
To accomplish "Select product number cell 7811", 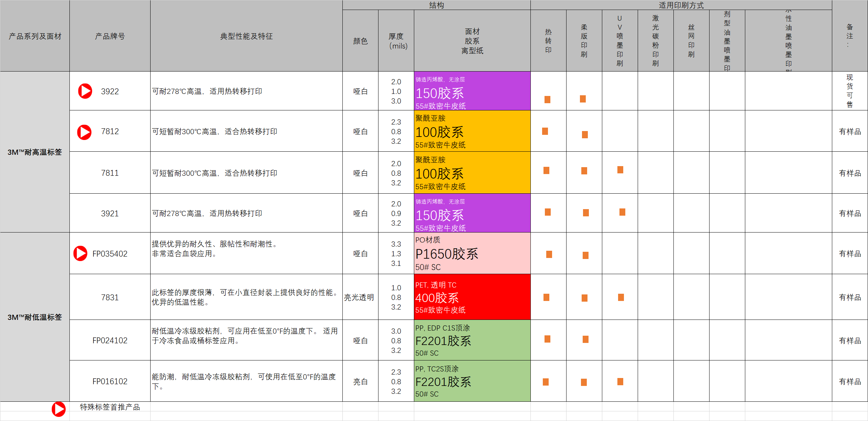I will (x=110, y=173).
